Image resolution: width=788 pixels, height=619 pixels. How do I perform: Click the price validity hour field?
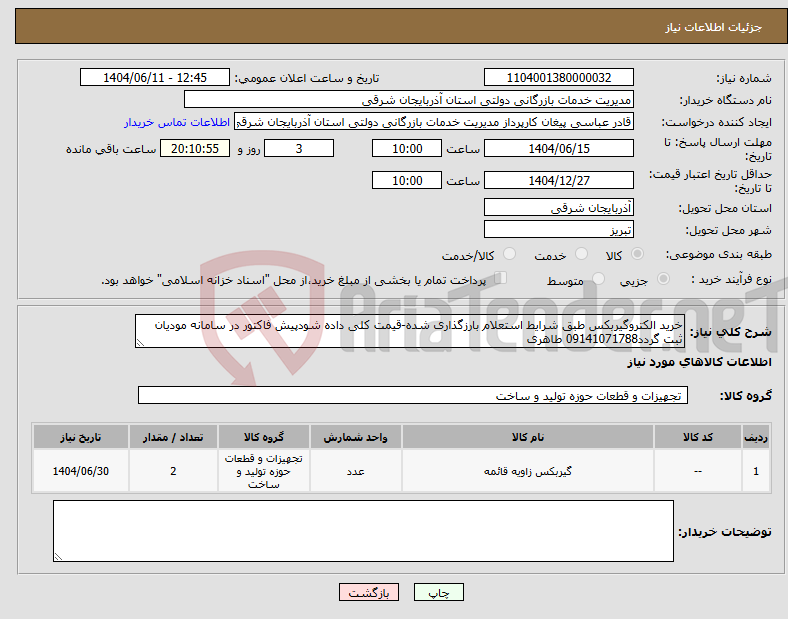(407, 180)
